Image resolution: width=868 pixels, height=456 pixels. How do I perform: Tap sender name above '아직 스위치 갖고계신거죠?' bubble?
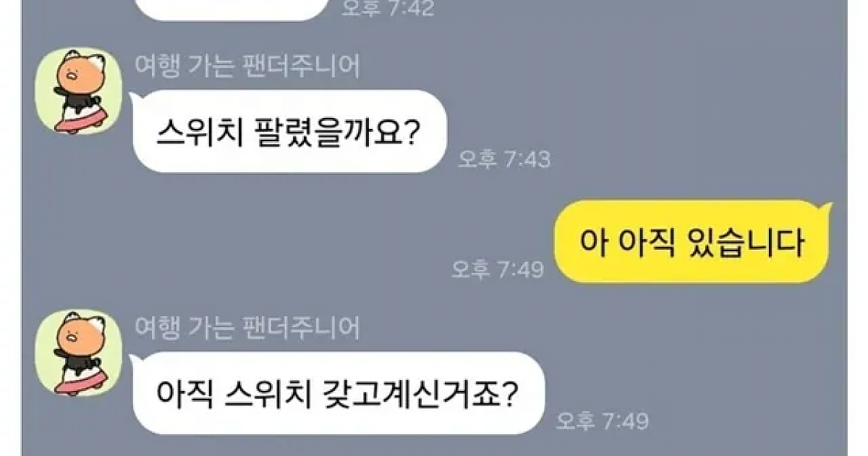point(247,329)
